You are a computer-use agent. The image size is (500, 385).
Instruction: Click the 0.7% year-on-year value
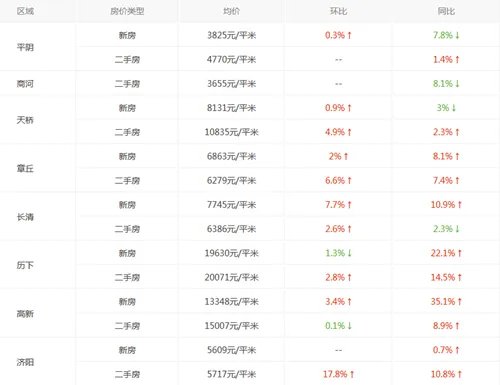click(446, 350)
